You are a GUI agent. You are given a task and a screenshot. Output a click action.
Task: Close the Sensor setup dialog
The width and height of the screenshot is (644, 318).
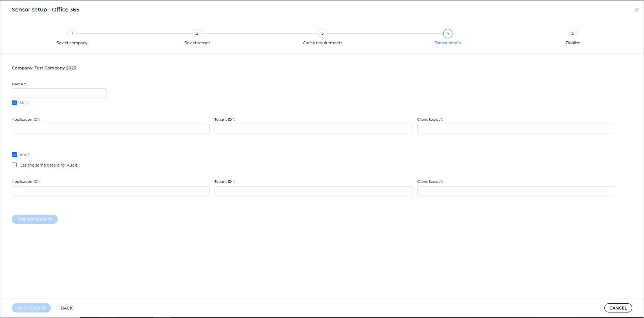click(637, 10)
